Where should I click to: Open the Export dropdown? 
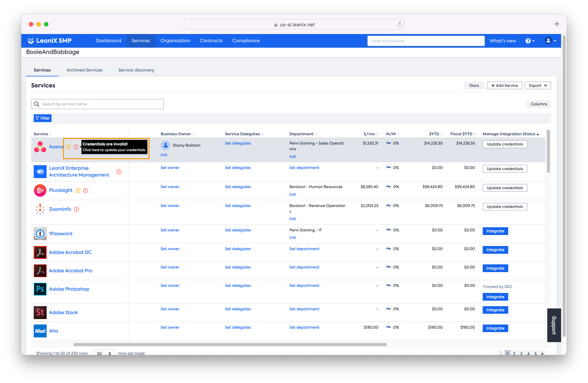[x=538, y=85]
